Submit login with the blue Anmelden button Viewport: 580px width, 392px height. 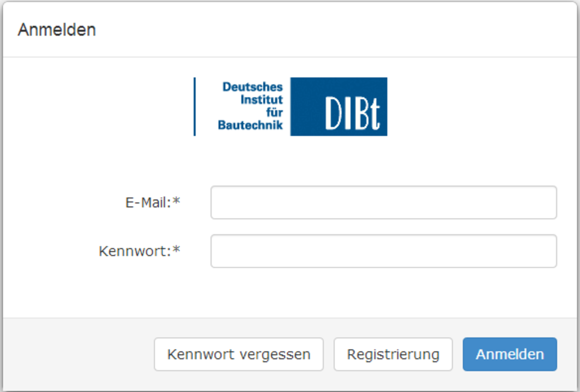click(509, 354)
